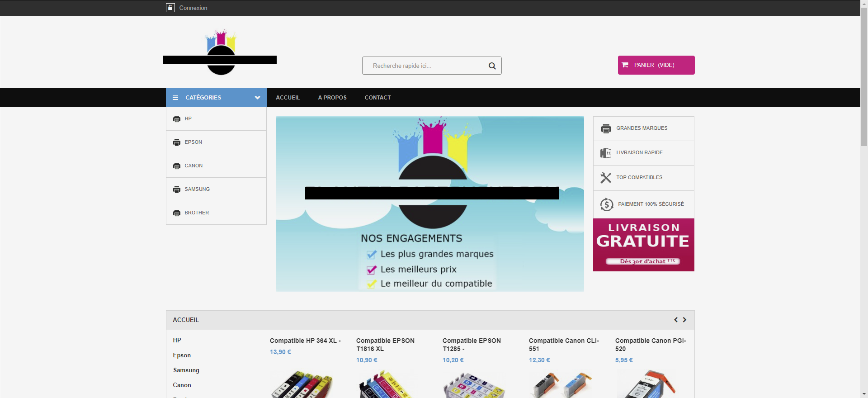
Task: Select Canon tab in Accueil list
Action: point(182,385)
